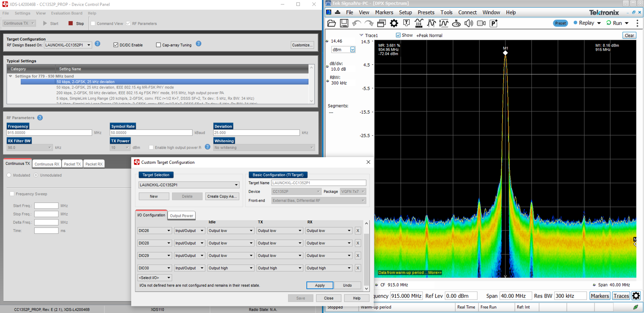Switch to the Continuous RX tab
644x313 pixels.
pyautogui.click(x=47, y=164)
